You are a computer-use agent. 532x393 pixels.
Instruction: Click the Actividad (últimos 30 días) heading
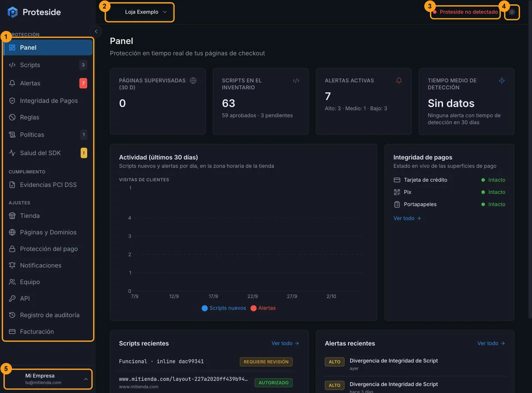(x=158, y=157)
